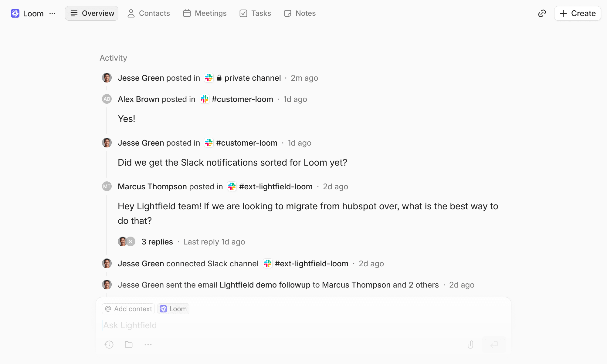The height and width of the screenshot is (364, 607).
Task: Open the Lightfield demo followup email link
Action: (x=265, y=285)
